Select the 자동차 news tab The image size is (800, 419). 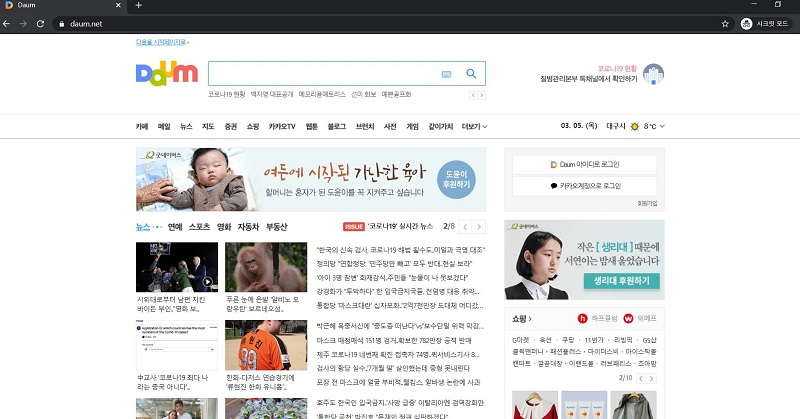click(248, 227)
